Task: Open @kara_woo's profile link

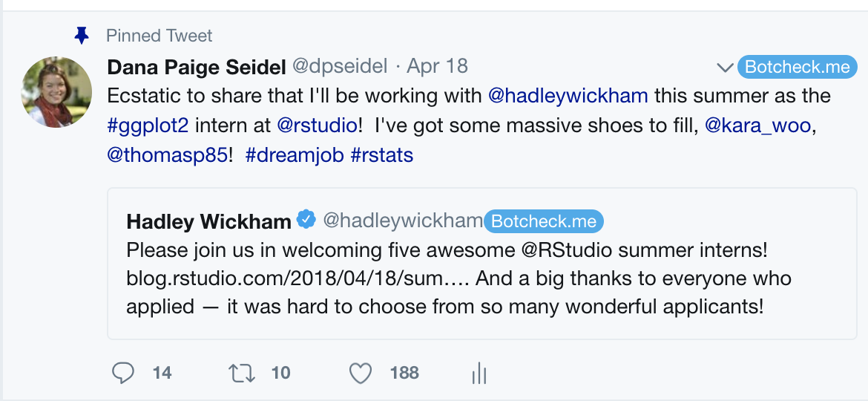Action: 758,125
